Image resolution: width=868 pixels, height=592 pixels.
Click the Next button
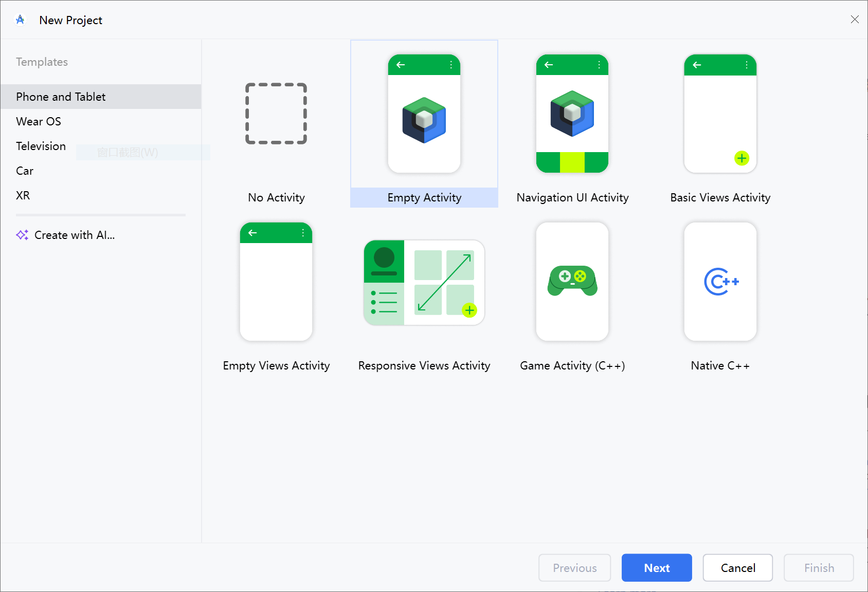657,568
